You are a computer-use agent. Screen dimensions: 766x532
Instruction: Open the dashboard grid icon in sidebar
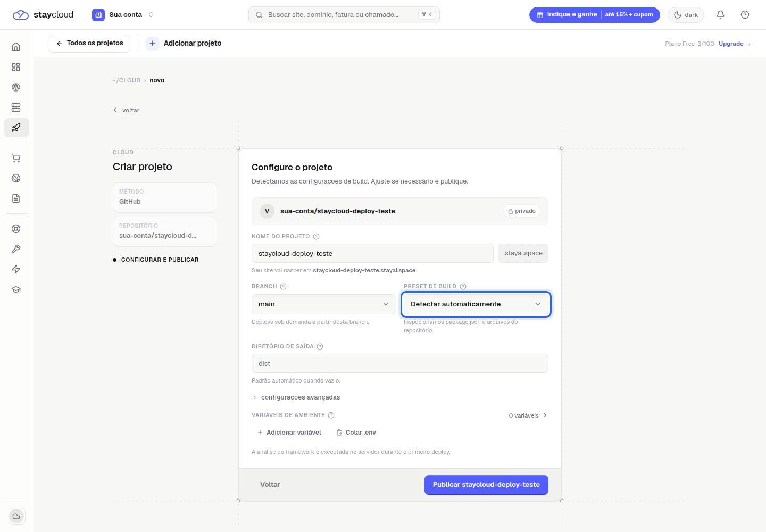[x=16, y=67]
